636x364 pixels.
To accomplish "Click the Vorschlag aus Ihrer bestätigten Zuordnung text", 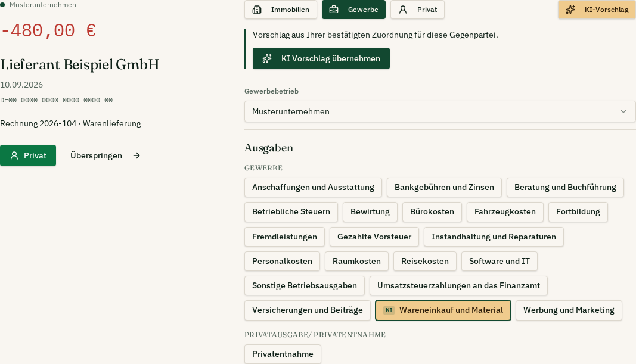I will [375, 35].
